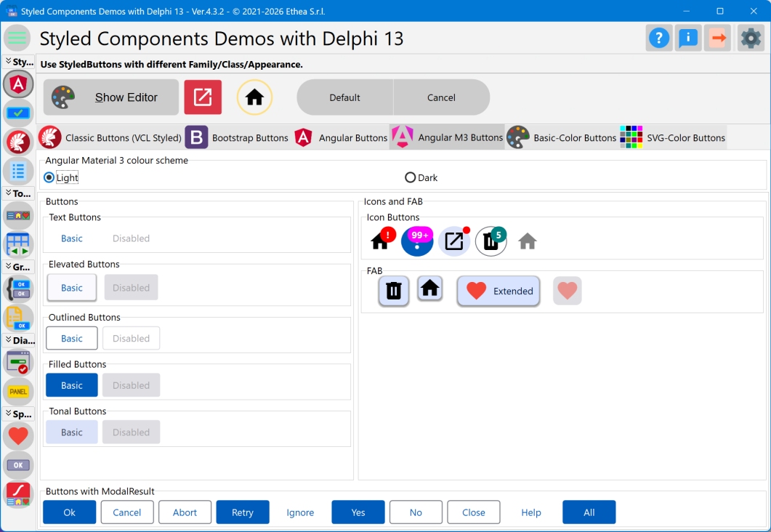This screenshot has height=532, width=771.
Task: Click the red slash sidebar icon
Action: coord(18,494)
